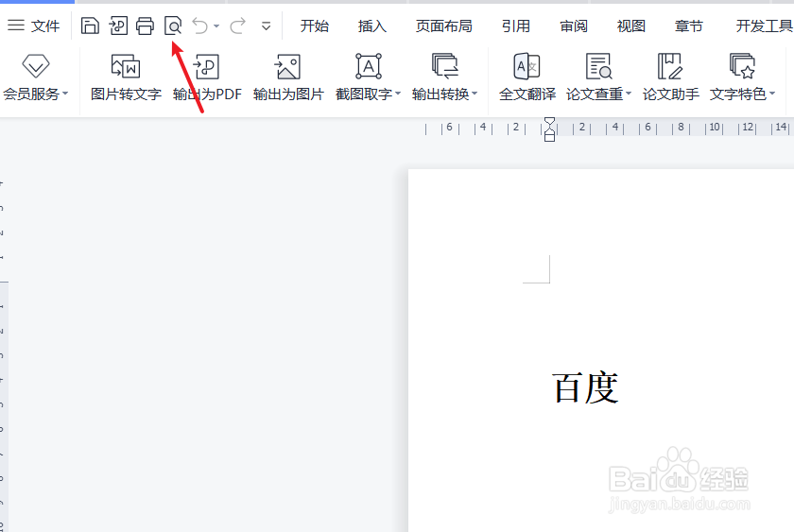This screenshot has width=794, height=532.
Task: Switch to the 开始 tab
Action: [314, 26]
